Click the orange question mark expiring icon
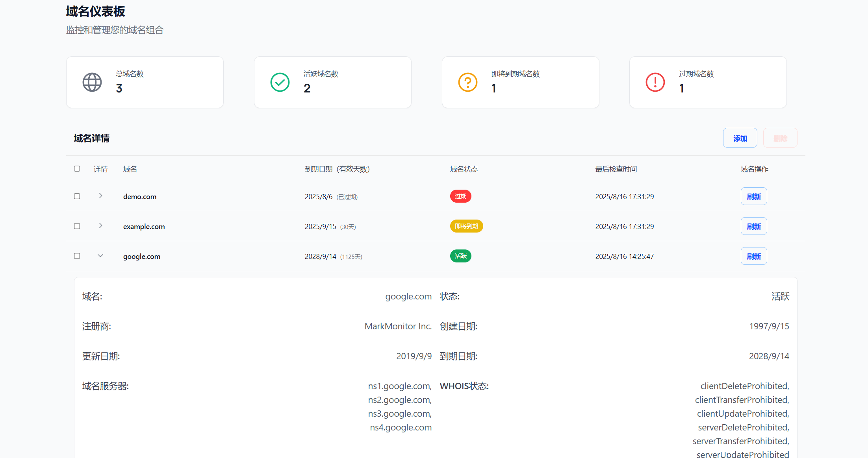Screen dimensions: 868x458 point(468,82)
